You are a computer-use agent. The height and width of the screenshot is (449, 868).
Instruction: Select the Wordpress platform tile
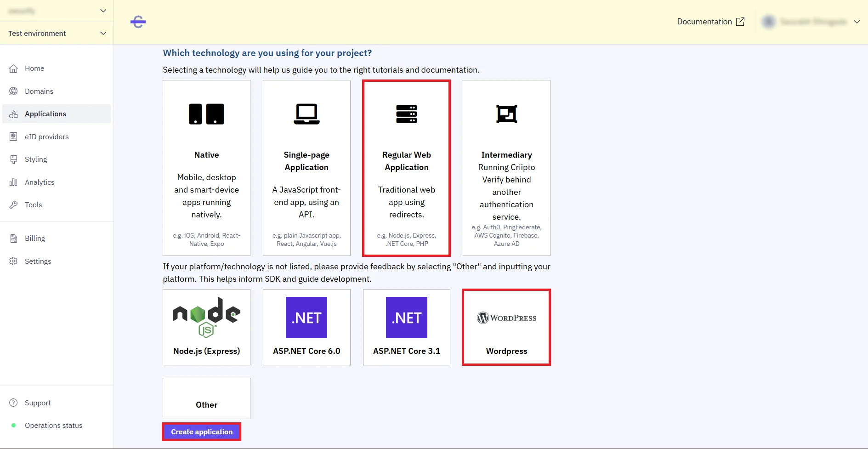[506, 327]
